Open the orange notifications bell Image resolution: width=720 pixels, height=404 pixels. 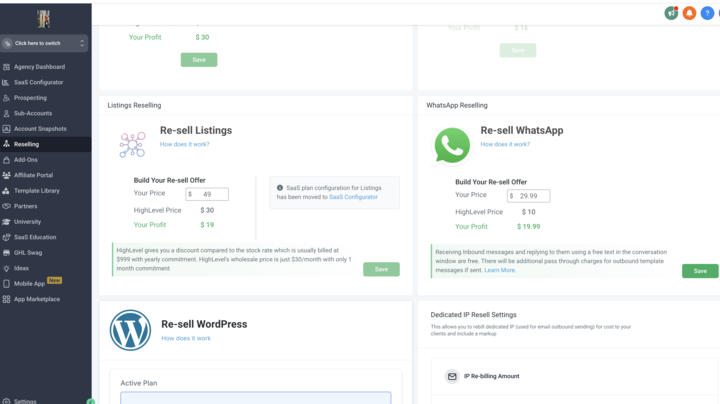tap(689, 13)
